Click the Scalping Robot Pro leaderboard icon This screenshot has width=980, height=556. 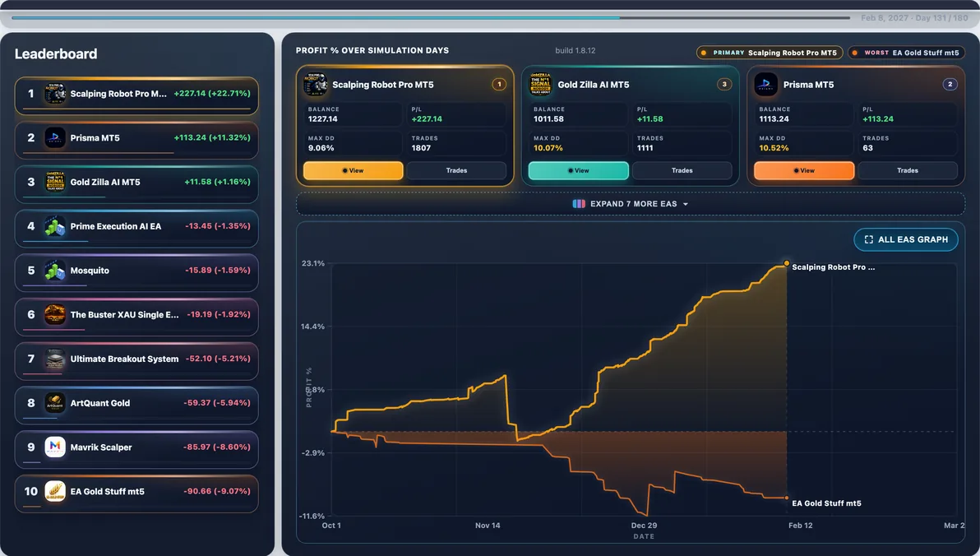coord(55,94)
